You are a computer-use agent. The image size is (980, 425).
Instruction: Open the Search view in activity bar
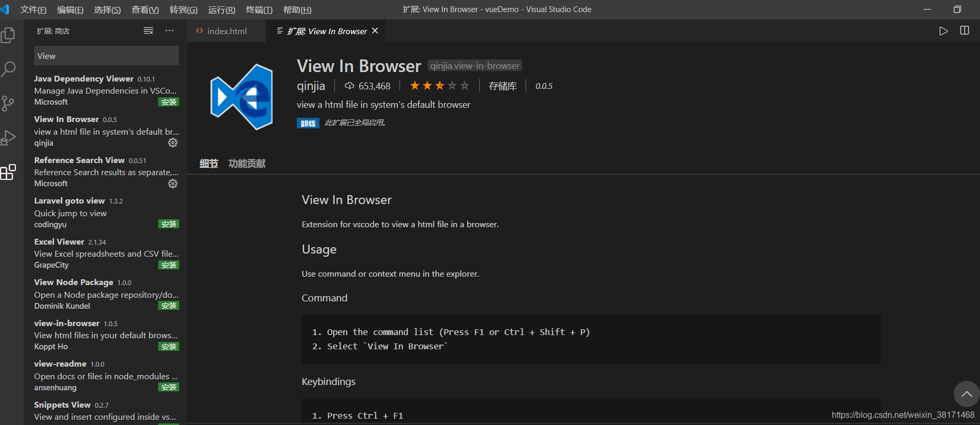(x=8, y=69)
